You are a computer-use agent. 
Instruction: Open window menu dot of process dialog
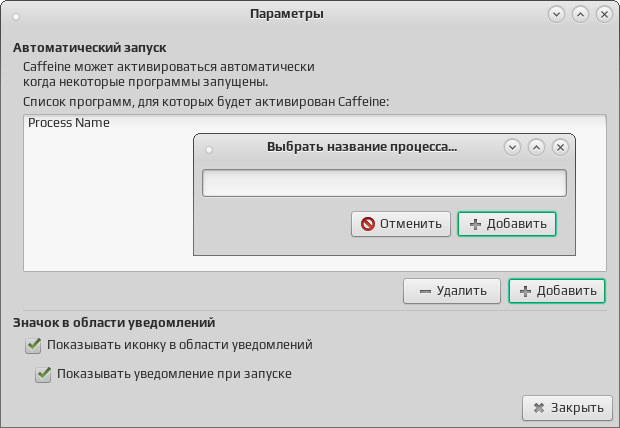click(209, 150)
